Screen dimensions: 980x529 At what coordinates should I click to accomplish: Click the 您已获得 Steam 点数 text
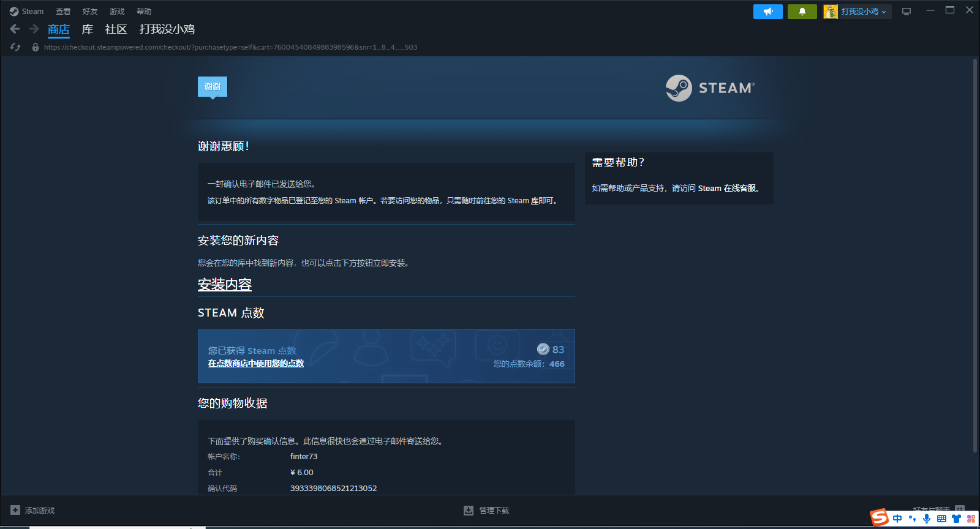[252, 350]
